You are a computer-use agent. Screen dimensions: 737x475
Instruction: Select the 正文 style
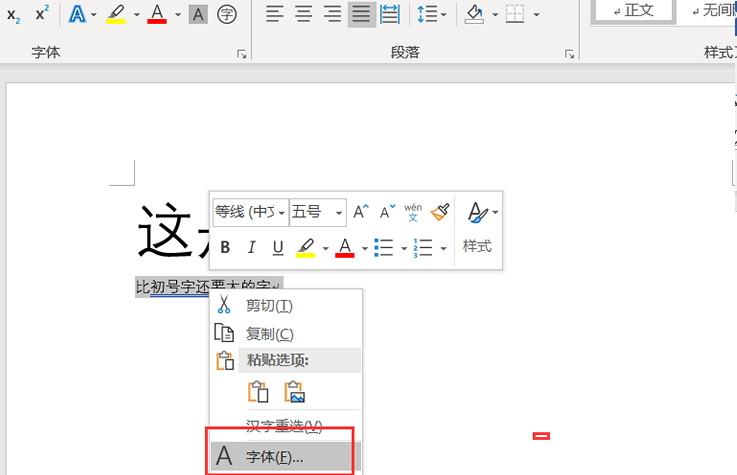coord(633,10)
